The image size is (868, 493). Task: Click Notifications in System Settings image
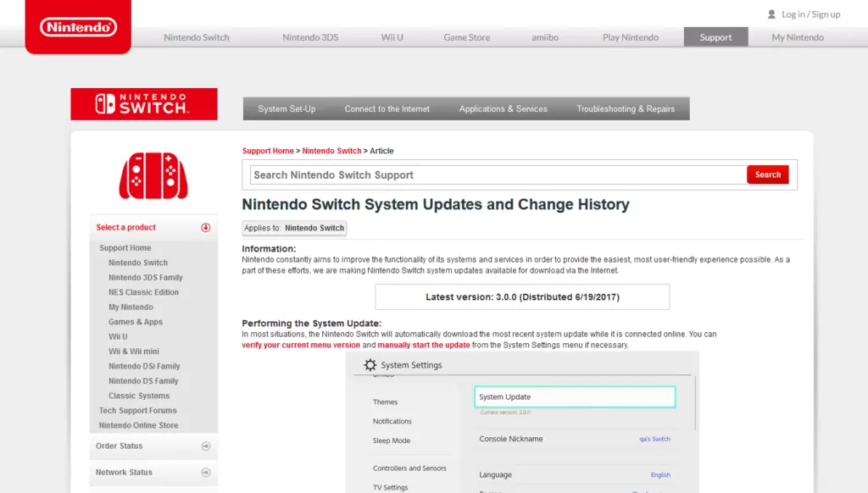(392, 422)
